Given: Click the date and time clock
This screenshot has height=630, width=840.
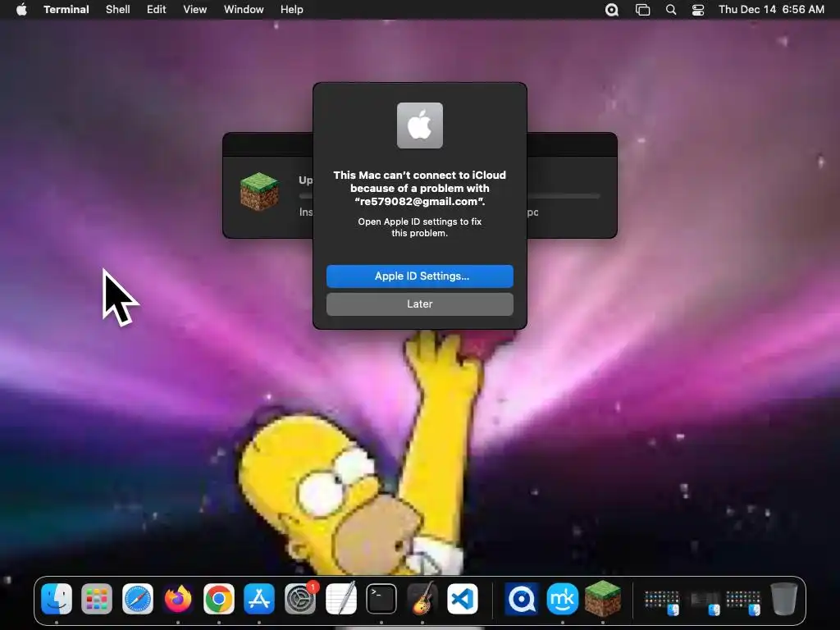Looking at the screenshot, I should coord(771,9).
